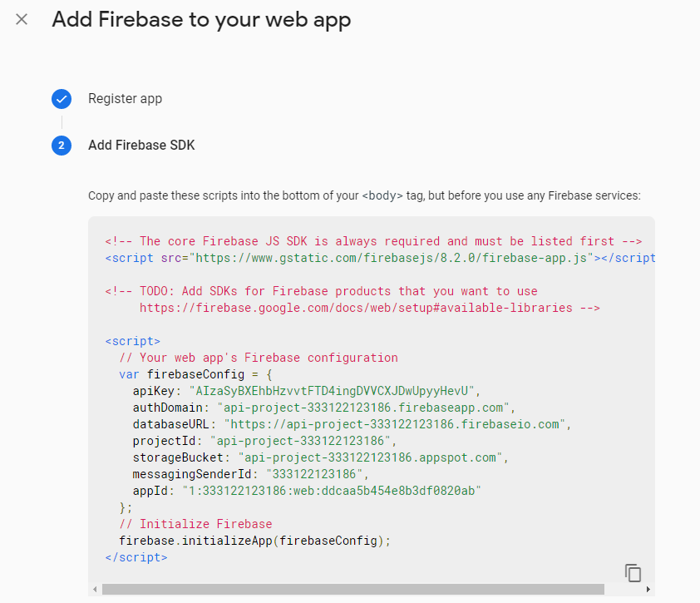Click the firebase.initializeApp(firebaseConfig) line
This screenshot has height=603, width=700.
[x=254, y=541]
